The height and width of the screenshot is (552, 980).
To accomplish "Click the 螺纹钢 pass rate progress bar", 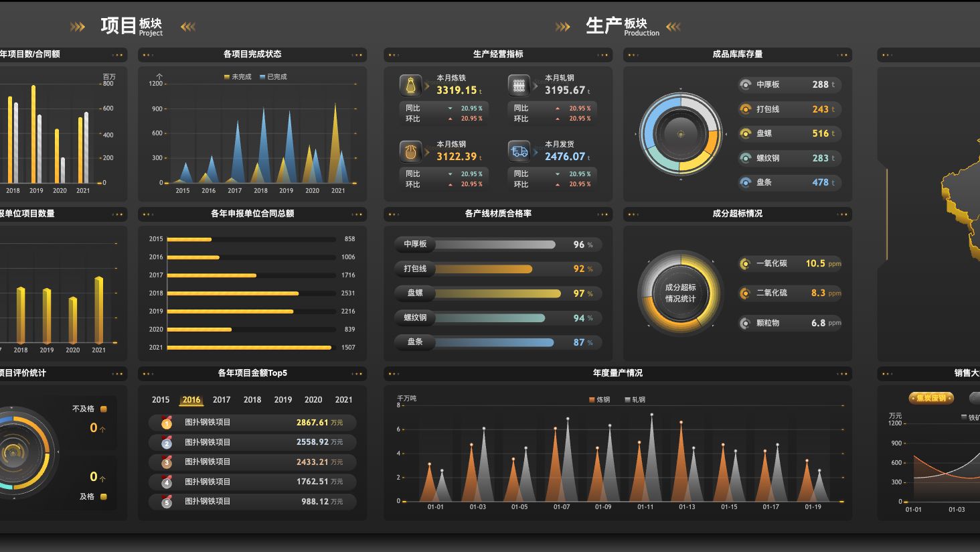I will pos(498,318).
